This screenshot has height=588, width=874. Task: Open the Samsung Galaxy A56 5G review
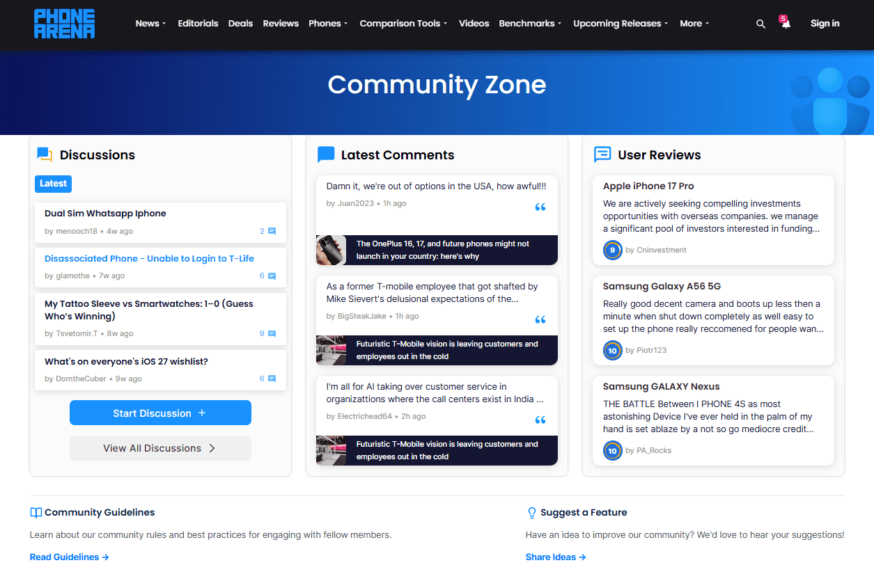(x=661, y=287)
